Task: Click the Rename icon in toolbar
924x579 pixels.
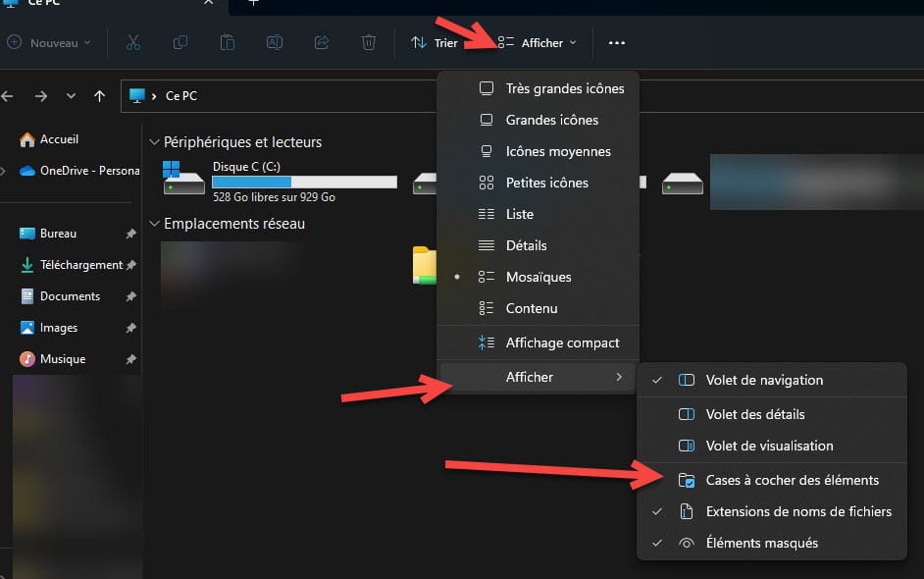Action: pos(275,42)
